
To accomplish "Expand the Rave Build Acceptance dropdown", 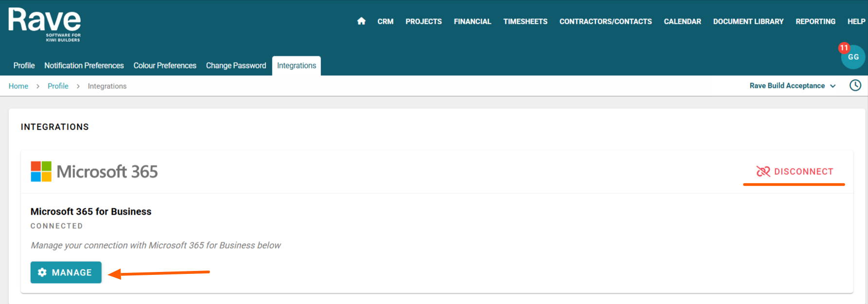I will tap(792, 85).
